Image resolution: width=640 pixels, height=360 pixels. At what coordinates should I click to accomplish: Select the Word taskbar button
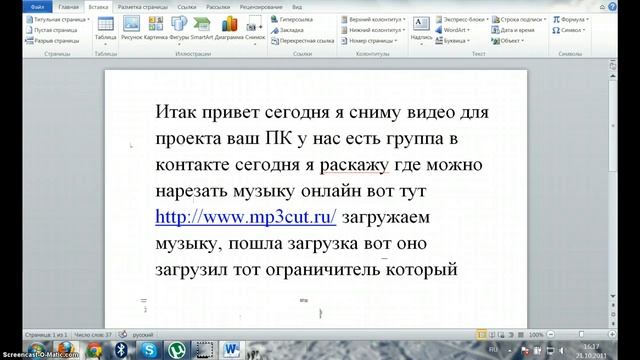(231, 350)
